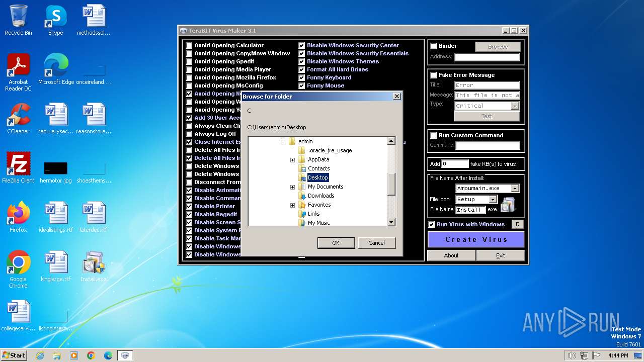644x362 pixels.
Task: Select hermotor.jpg on the desktop
Action: pos(56,172)
